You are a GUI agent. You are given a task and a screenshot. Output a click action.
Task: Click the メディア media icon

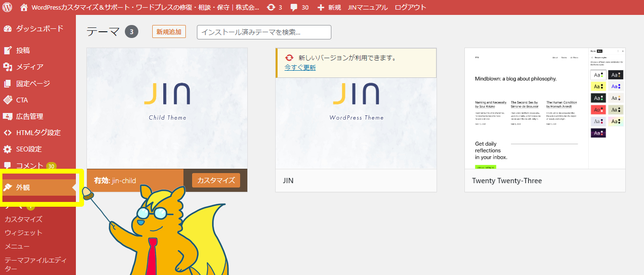[x=7, y=67]
